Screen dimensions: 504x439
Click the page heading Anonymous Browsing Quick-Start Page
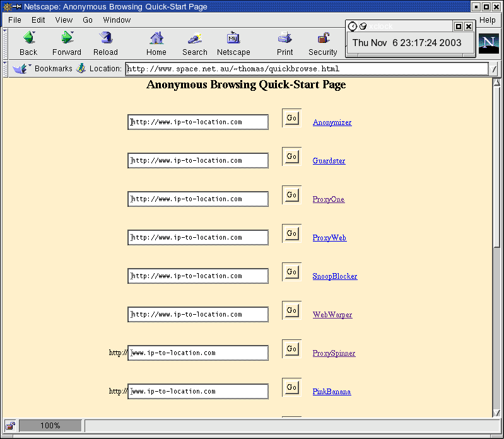pyautogui.click(x=246, y=85)
